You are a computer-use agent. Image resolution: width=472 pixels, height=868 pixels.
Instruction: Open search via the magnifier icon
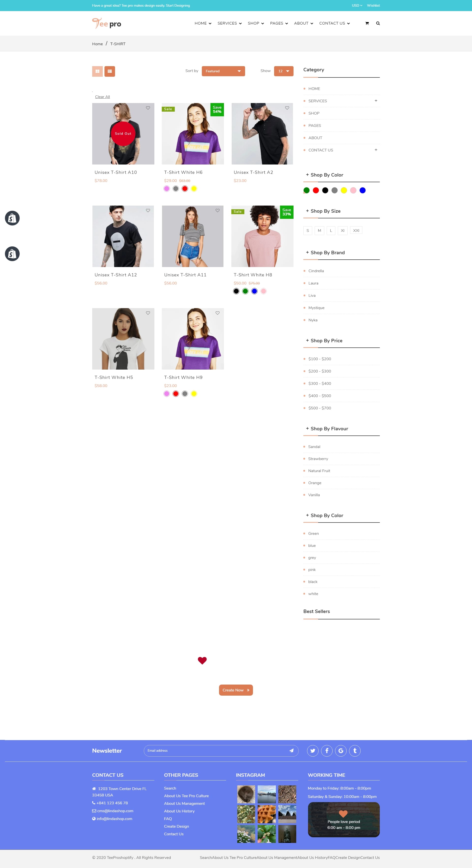378,23
